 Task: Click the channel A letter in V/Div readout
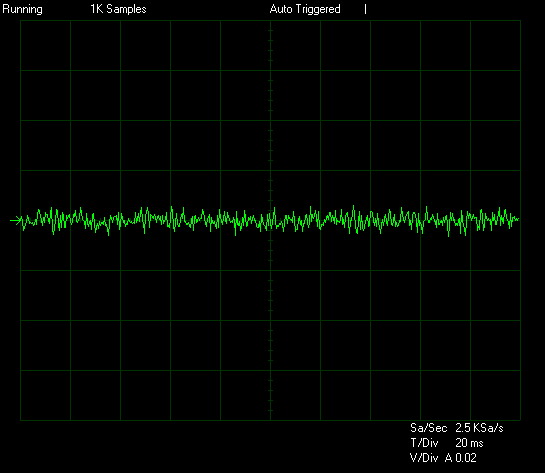449,458
